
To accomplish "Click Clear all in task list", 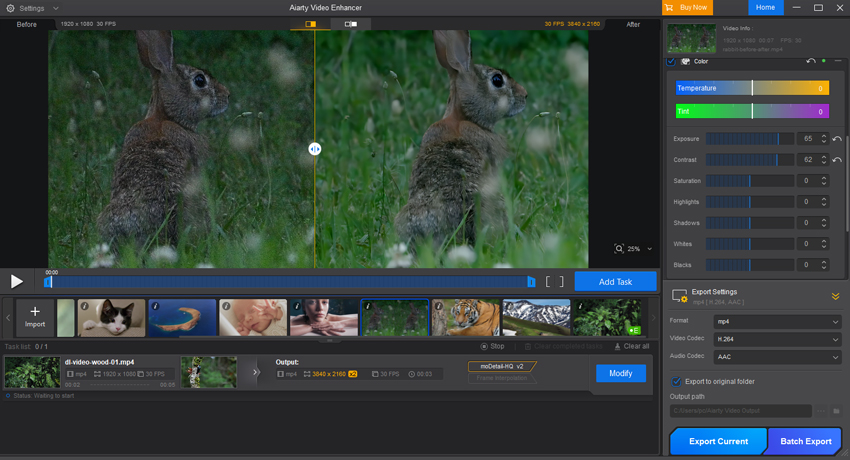I will pos(632,346).
